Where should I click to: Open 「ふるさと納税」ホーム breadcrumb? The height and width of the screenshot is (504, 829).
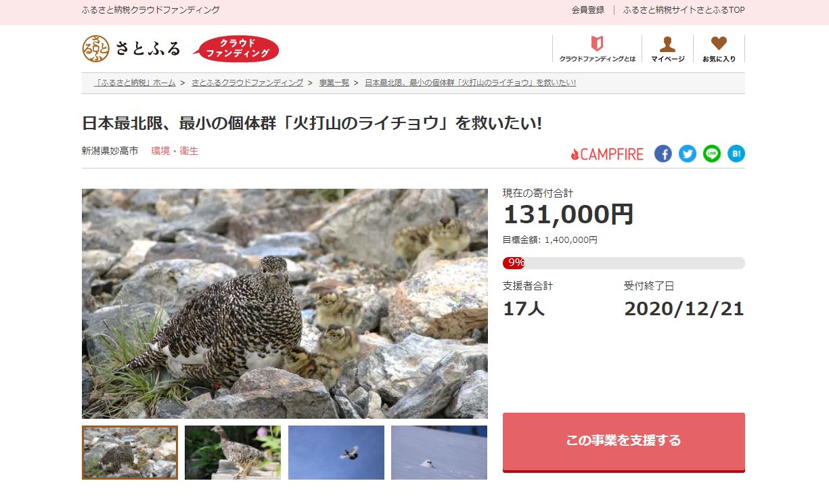point(135,83)
